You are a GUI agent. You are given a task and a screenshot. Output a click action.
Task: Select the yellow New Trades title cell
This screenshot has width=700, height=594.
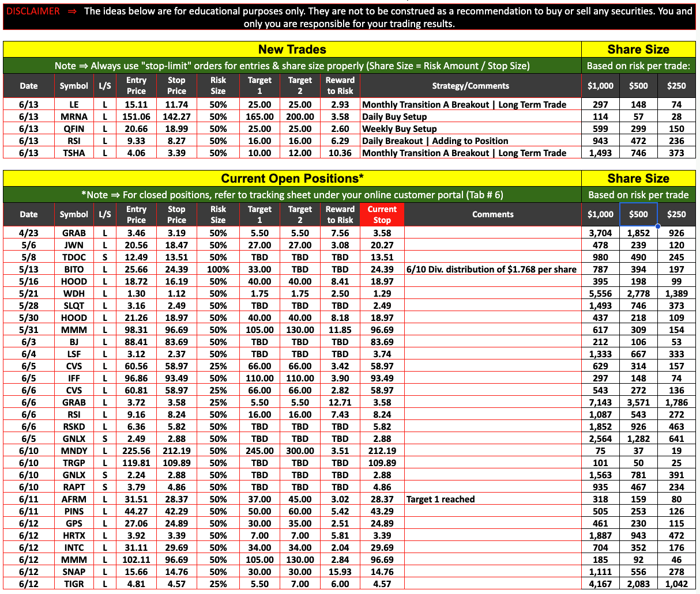[292, 50]
